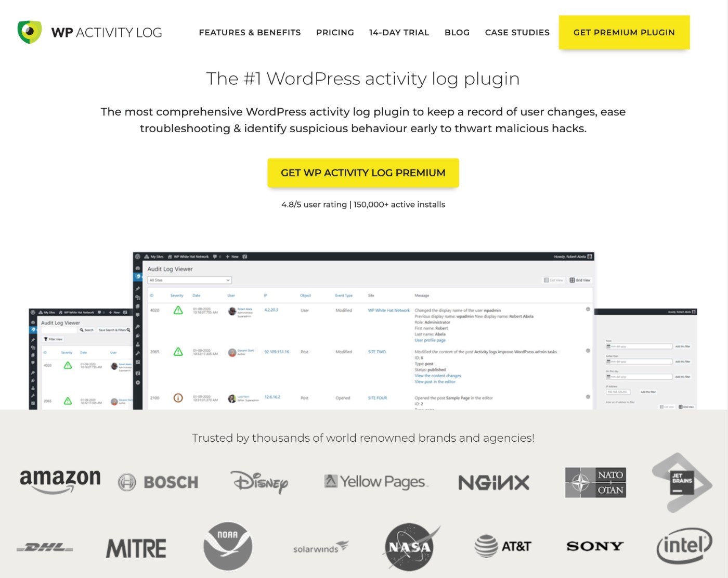Click the AT&T logo
This screenshot has height=578, width=728.
coord(503,546)
